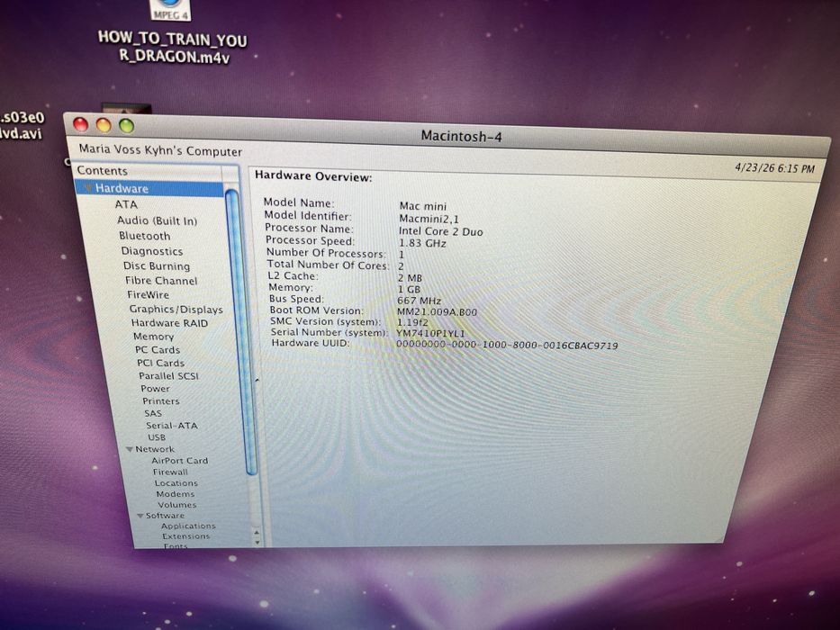Select ATA in the Contents list

126,204
